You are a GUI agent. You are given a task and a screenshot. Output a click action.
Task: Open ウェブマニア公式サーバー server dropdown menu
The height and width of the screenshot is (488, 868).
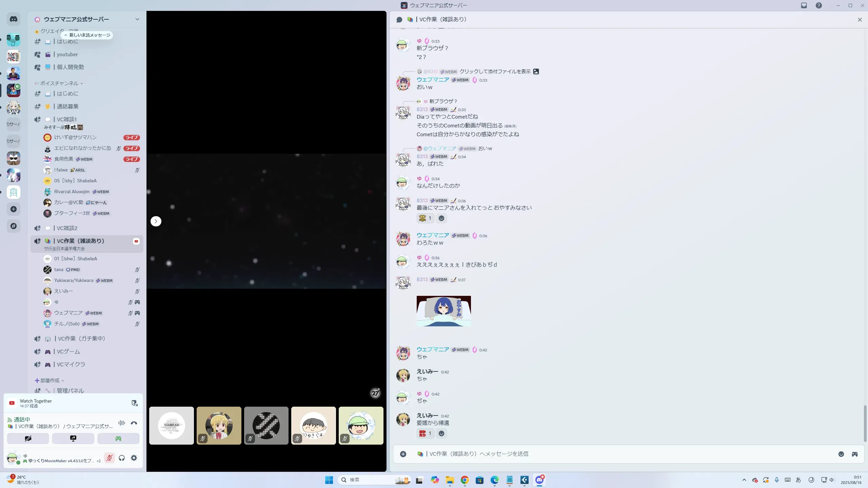click(137, 19)
